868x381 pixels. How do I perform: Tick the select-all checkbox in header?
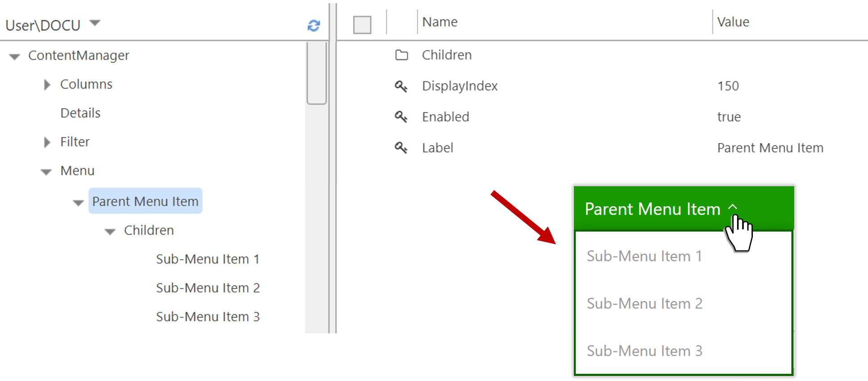pos(362,25)
